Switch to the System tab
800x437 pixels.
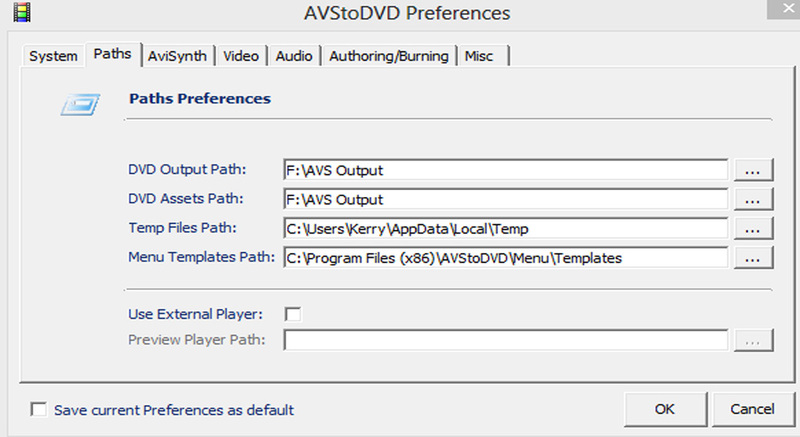click(x=53, y=56)
